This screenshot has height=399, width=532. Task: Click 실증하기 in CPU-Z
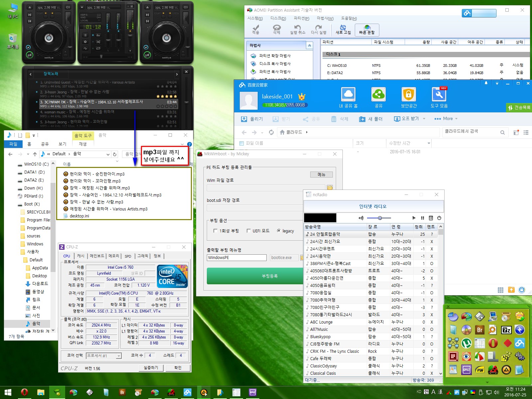[151, 368]
